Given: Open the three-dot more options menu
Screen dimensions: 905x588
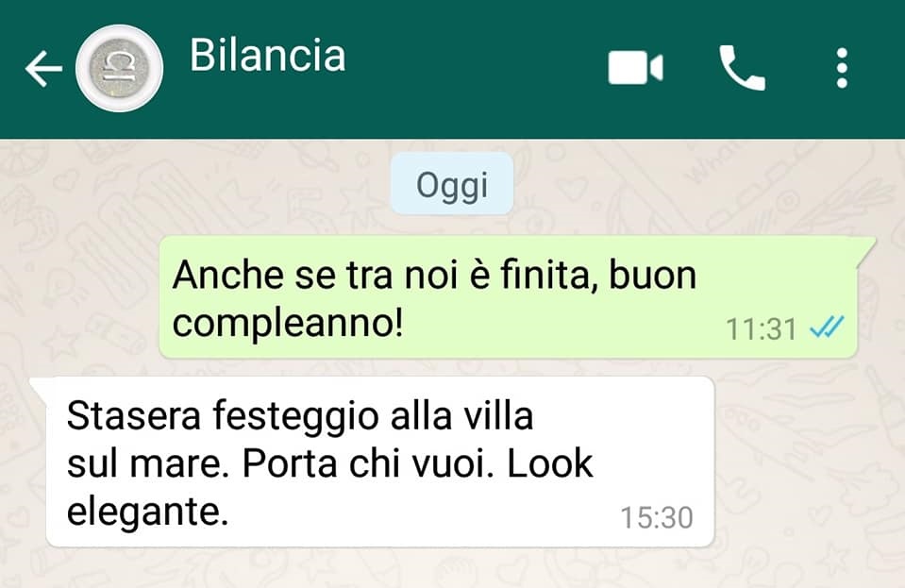Looking at the screenshot, I should click(x=842, y=68).
